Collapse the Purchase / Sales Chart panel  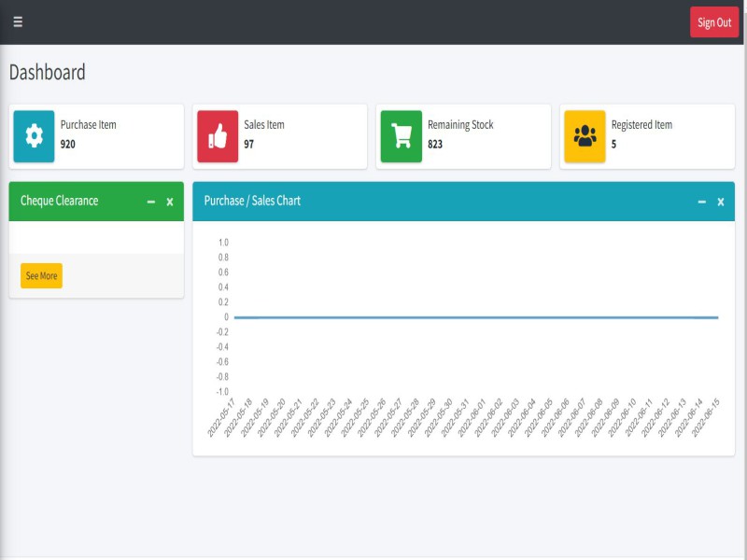click(x=702, y=202)
